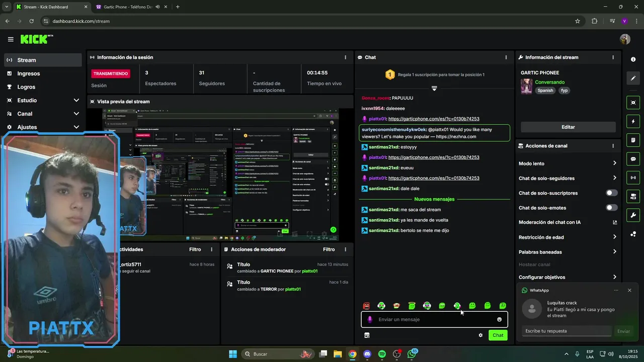Open the shop icon below the chat input
Image resolution: width=644 pixels, height=362 pixels.
pyautogui.click(x=367, y=335)
